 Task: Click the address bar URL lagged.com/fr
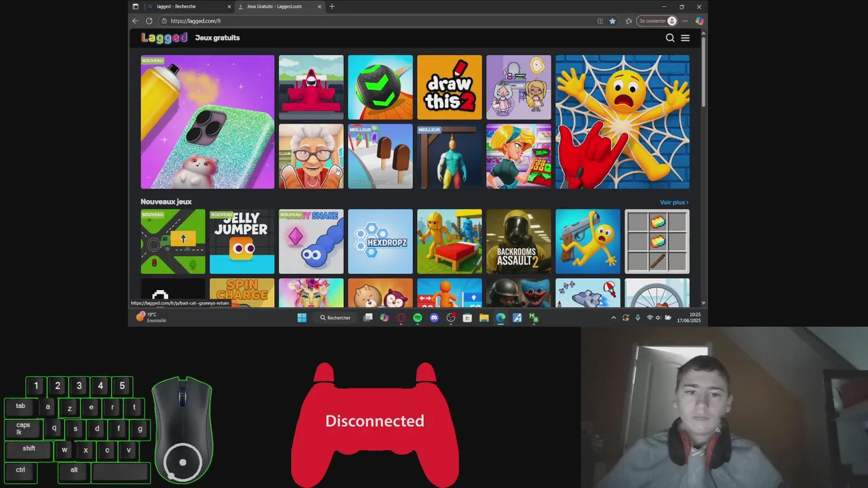196,21
